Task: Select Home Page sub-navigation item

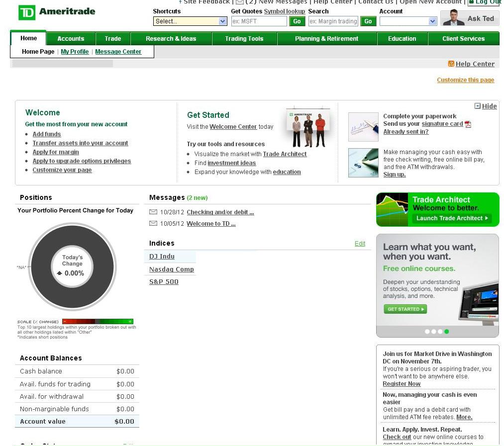Action: [x=38, y=51]
